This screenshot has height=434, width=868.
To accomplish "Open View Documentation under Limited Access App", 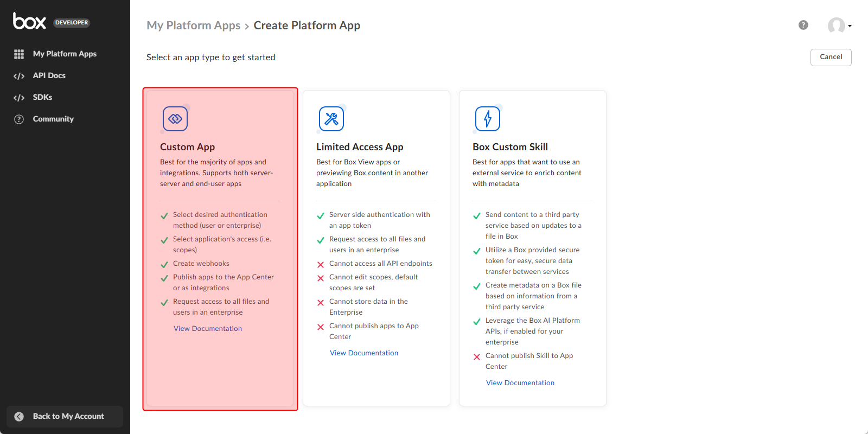I will 364,353.
